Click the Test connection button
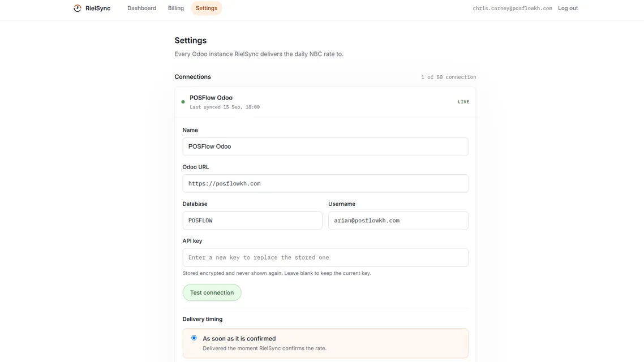644x362 pixels. coord(212,292)
